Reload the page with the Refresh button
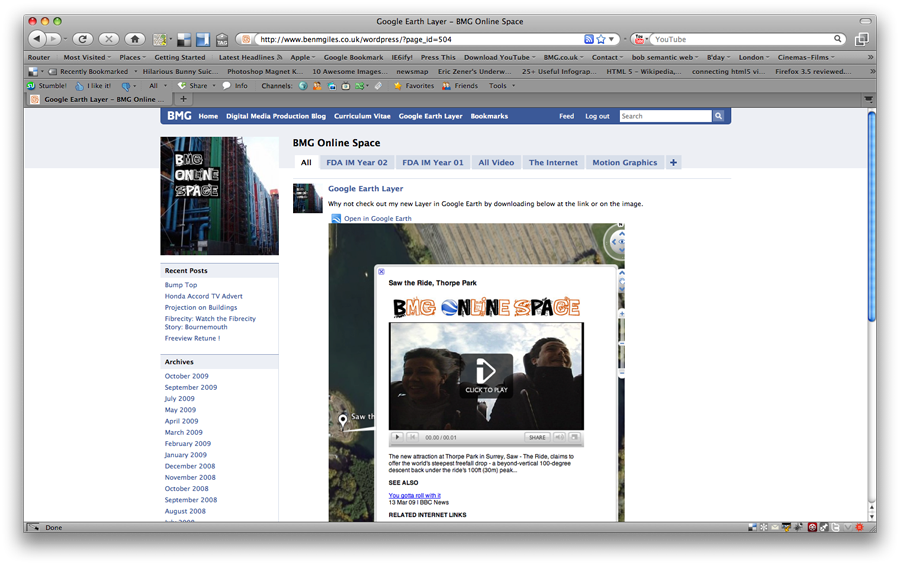The width and height of the screenshot is (900, 565). click(83, 39)
